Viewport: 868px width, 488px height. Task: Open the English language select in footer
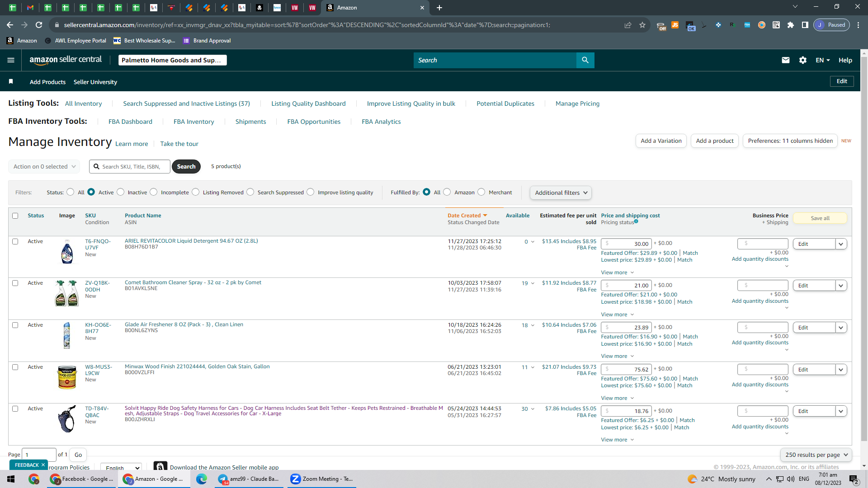pos(121,468)
